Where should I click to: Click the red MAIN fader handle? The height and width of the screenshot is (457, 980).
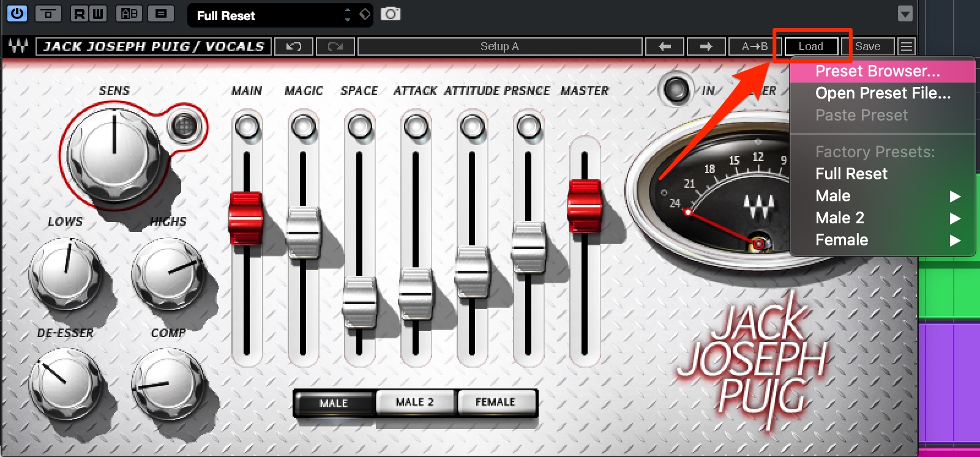(x=246, y=218)
